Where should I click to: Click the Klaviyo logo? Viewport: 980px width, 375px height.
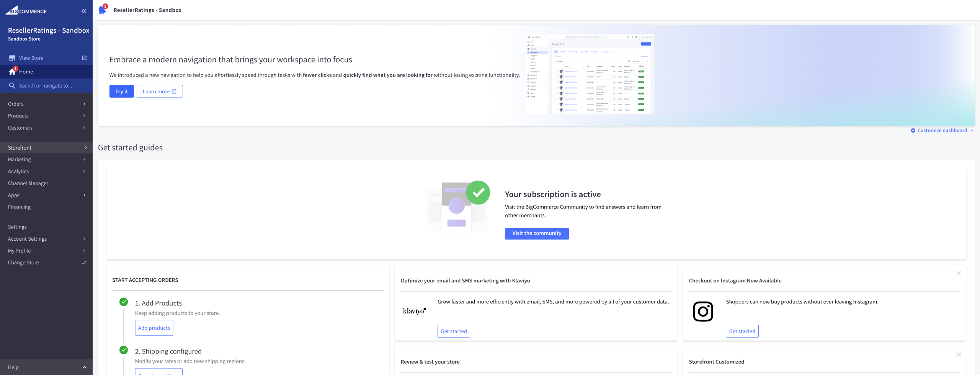[x=414, y=311]
